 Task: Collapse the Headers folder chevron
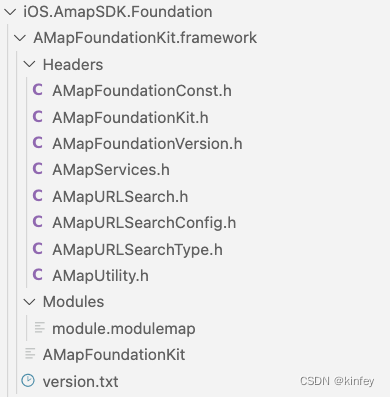click(x=30, y=64)
